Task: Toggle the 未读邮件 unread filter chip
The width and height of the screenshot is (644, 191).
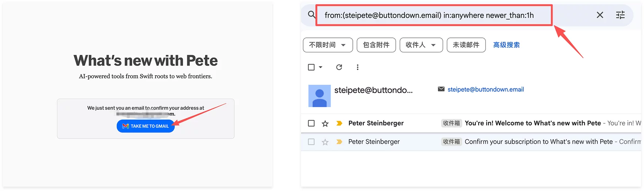Action: coord(466,45)
